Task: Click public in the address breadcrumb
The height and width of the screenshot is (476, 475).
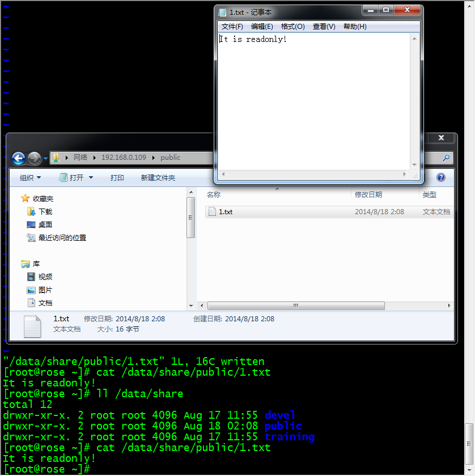Action: click(170, 158)
